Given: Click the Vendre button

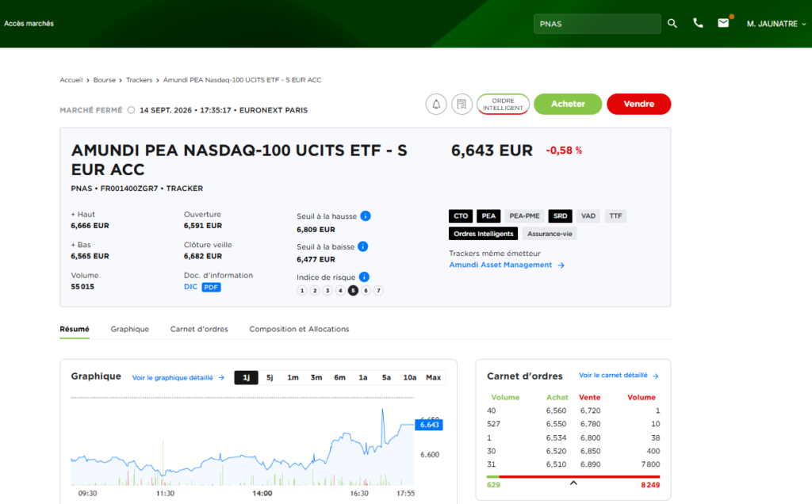Looking at the screenshot, I should 638,104.
